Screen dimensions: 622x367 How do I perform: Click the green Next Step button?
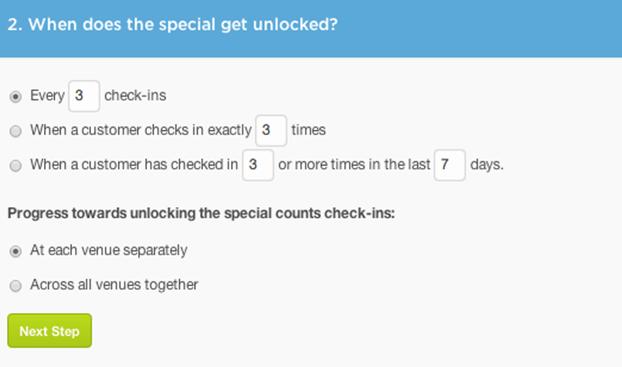pos(50,331)
